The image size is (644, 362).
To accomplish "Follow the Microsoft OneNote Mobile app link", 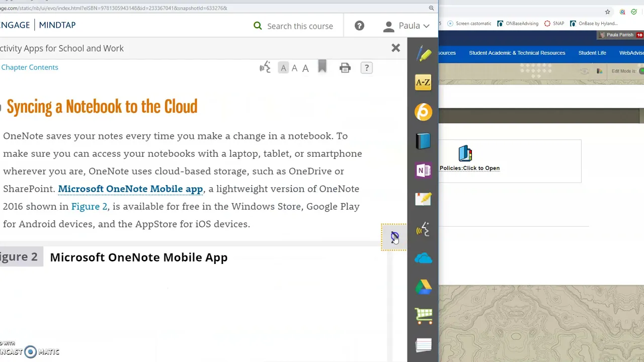I will (x=130, y=189).
